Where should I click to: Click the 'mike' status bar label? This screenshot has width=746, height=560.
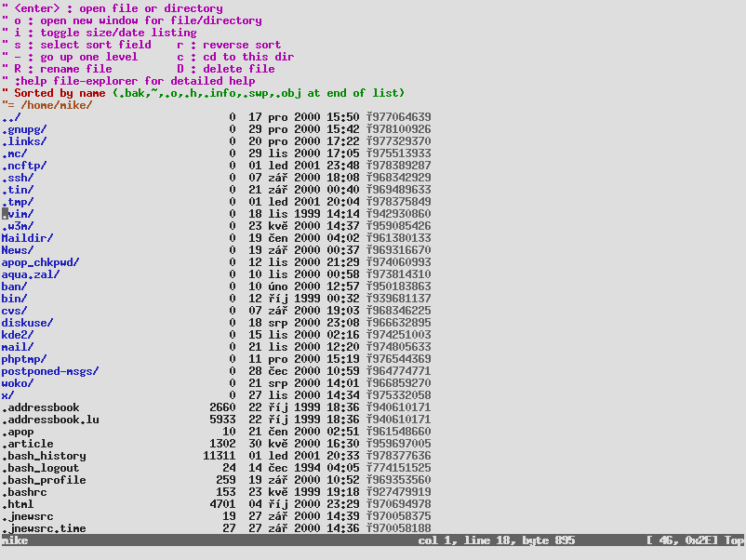pyautogui.click(x=15, y=540)
